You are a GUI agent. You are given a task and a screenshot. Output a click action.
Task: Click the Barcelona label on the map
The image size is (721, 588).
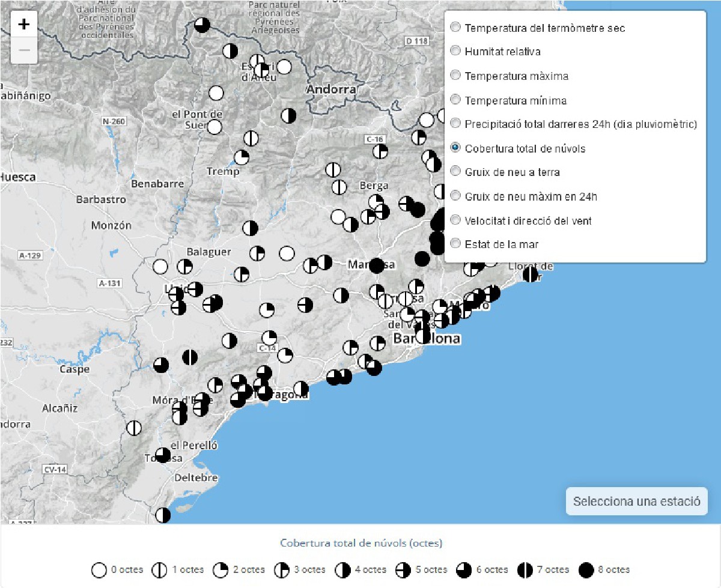tap(427, 339)
